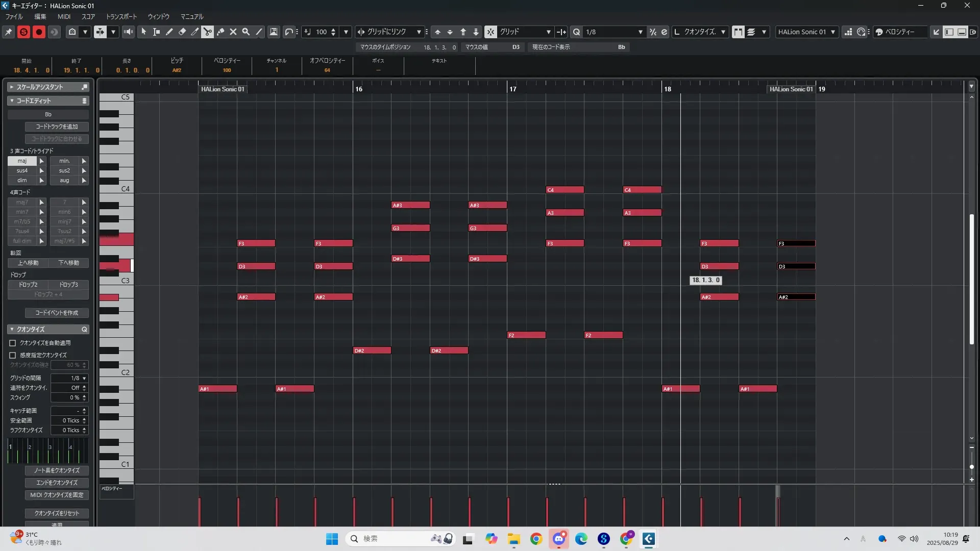Open the トランスポート menu
The height and width of the screenshot is (551, 980).
pyautogui.click(x=121, y=17)
